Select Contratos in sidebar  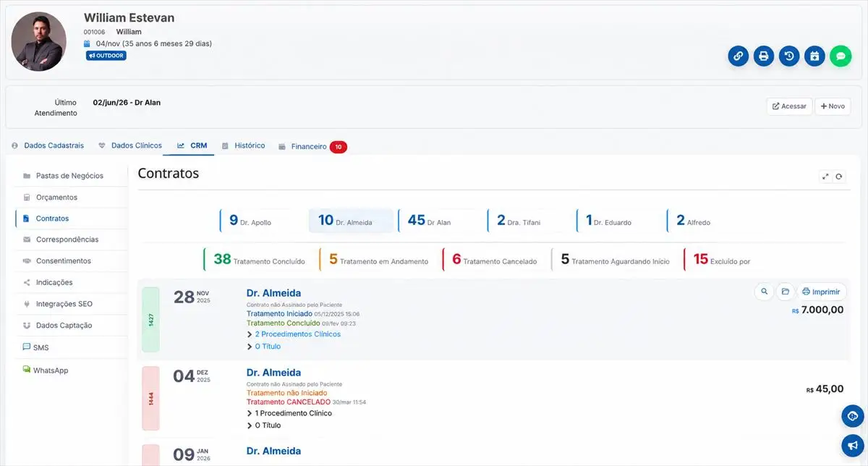(69, 218)
